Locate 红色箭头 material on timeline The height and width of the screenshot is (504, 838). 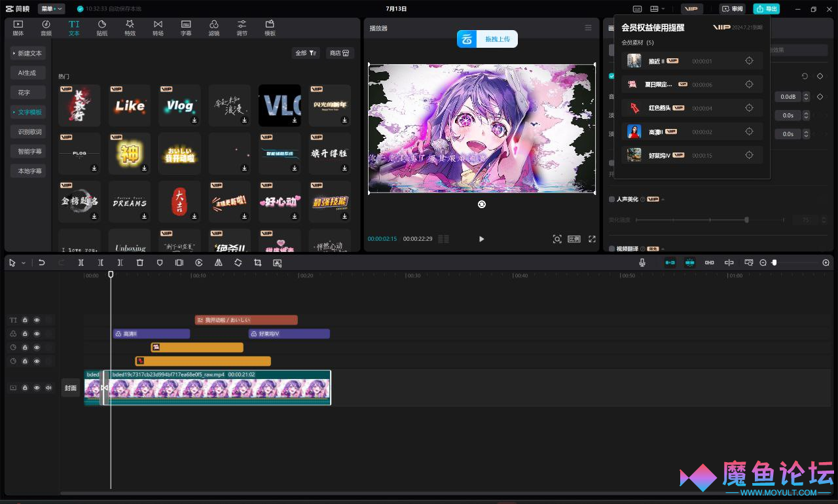[x=750, y=108]
